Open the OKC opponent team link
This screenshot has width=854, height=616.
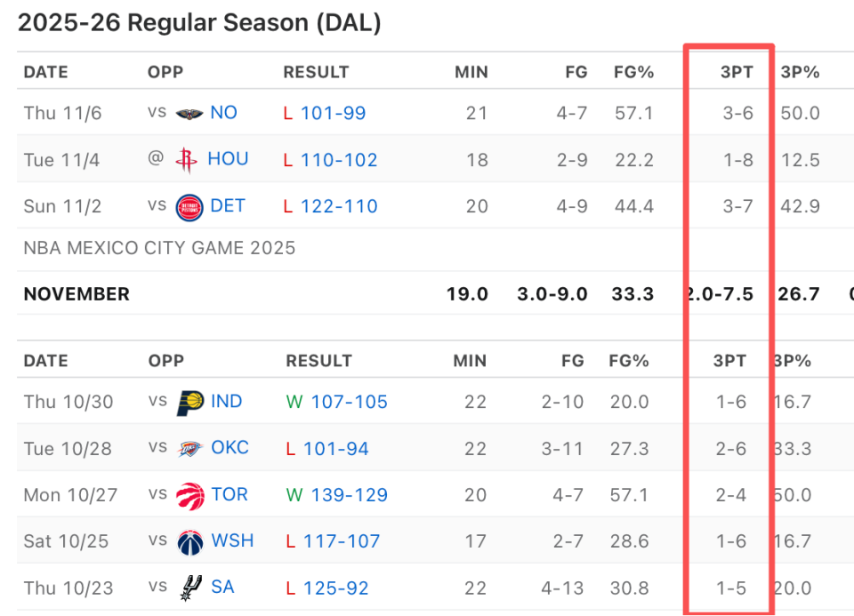pyautogui.click(x=230, y=448)
